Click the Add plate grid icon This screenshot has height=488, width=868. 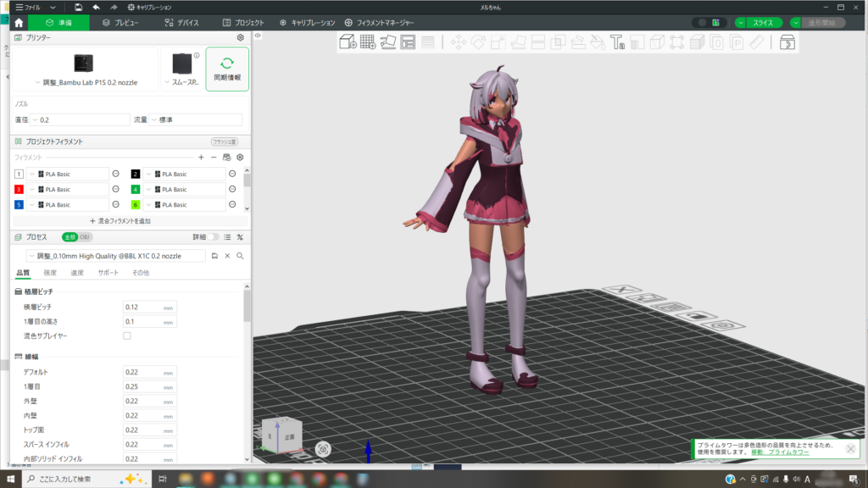pyautogui.click(x=368, y=42)
